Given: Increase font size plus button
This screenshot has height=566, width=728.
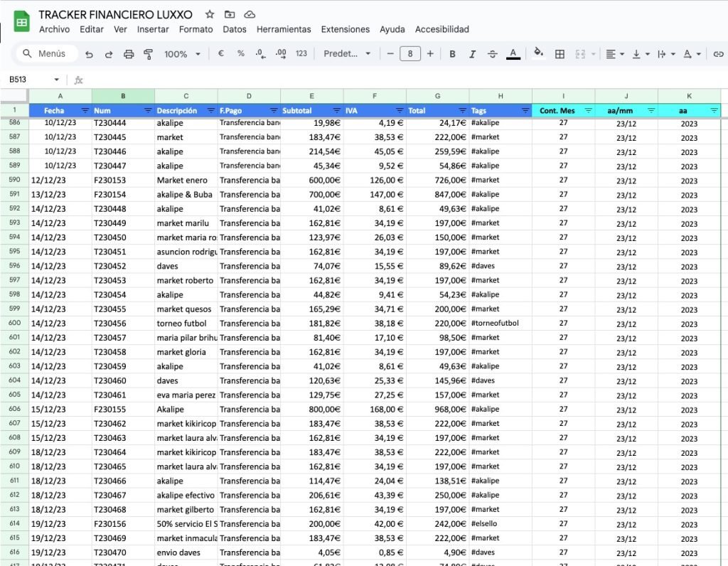Looking at the screenshot, I should coord(430,54).
